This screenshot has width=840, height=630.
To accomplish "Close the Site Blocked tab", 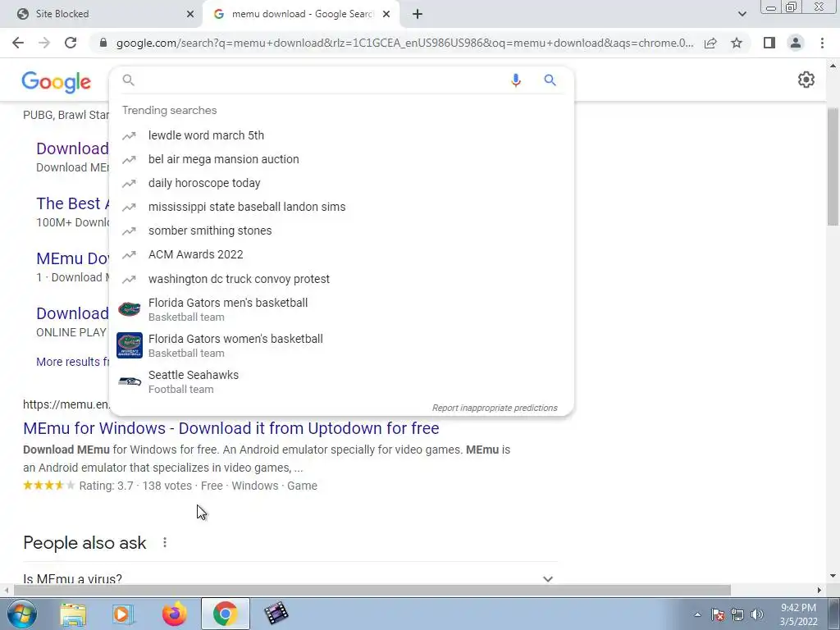I will (190, 14).
